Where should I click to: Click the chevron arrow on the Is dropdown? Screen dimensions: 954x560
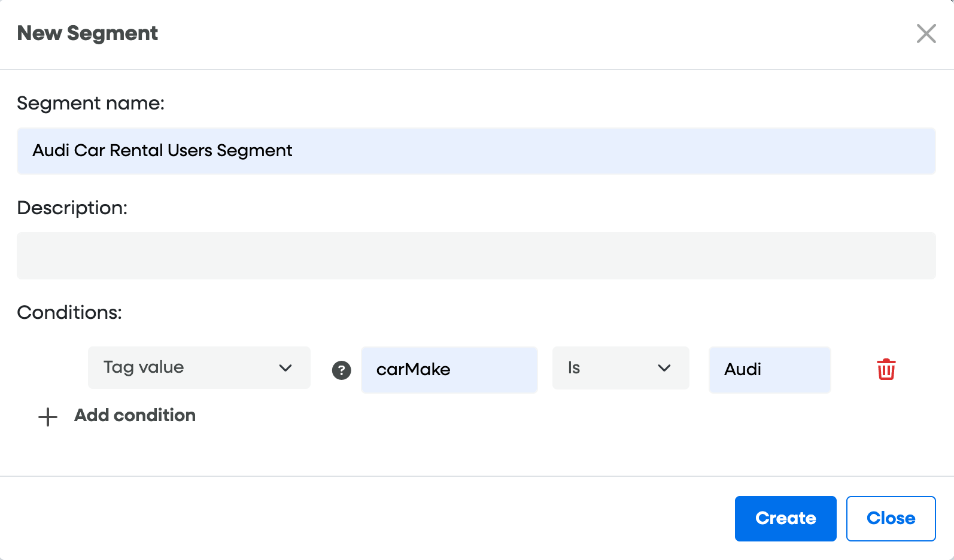point(664,368)
